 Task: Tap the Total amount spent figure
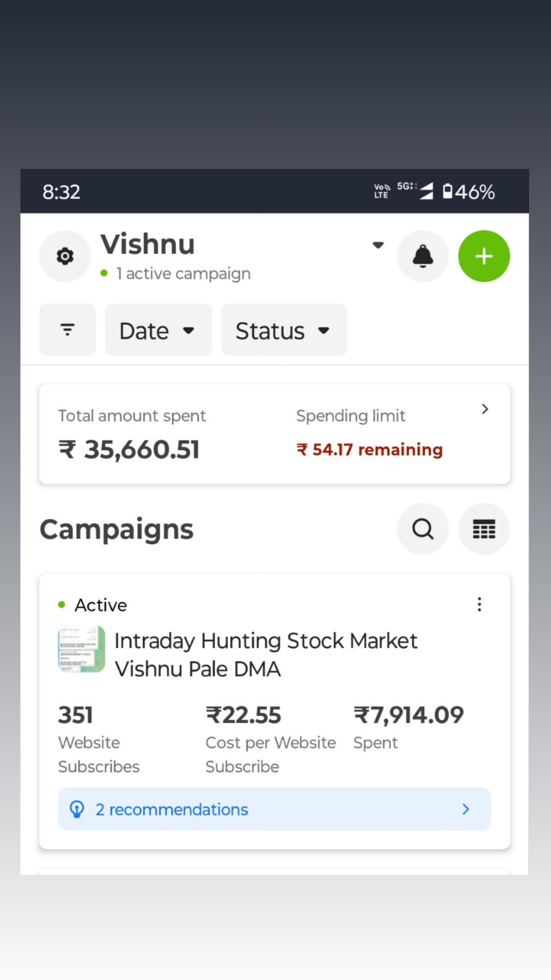click(129, 450)
